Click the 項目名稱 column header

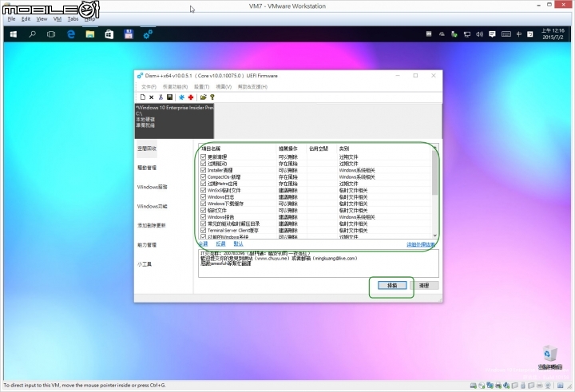point(238,148)
